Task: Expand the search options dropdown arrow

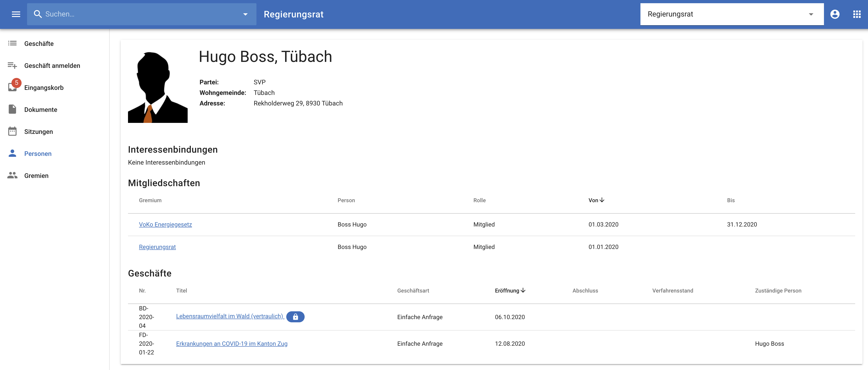Action: (x=245, y=14)
